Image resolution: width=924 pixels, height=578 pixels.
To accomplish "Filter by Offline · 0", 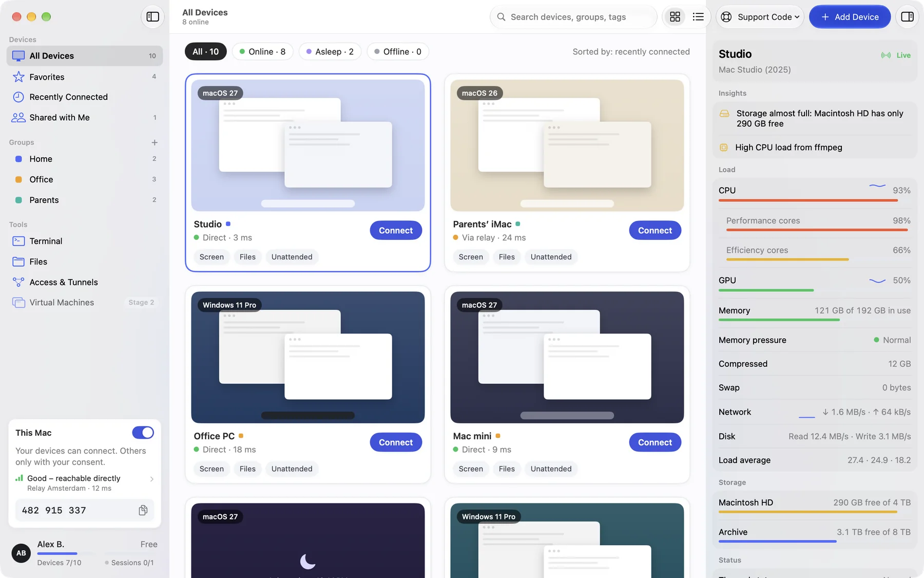I will click(398, 51).
